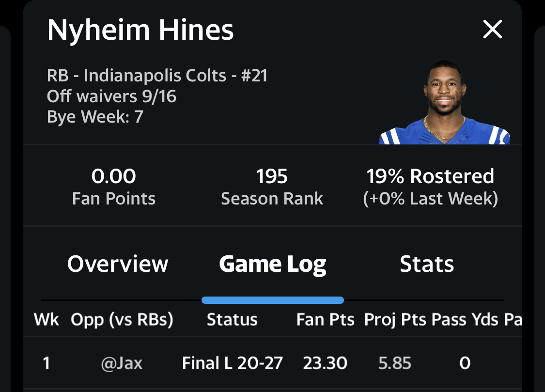Click the Opp (vs RBs) column header

coord(122,320)
